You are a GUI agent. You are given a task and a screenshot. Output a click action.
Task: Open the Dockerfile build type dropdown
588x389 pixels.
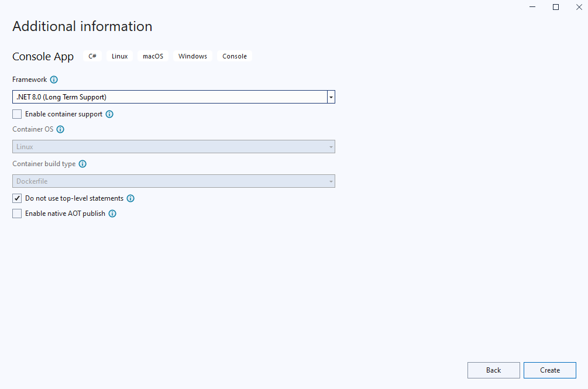(x=173, y=181)
